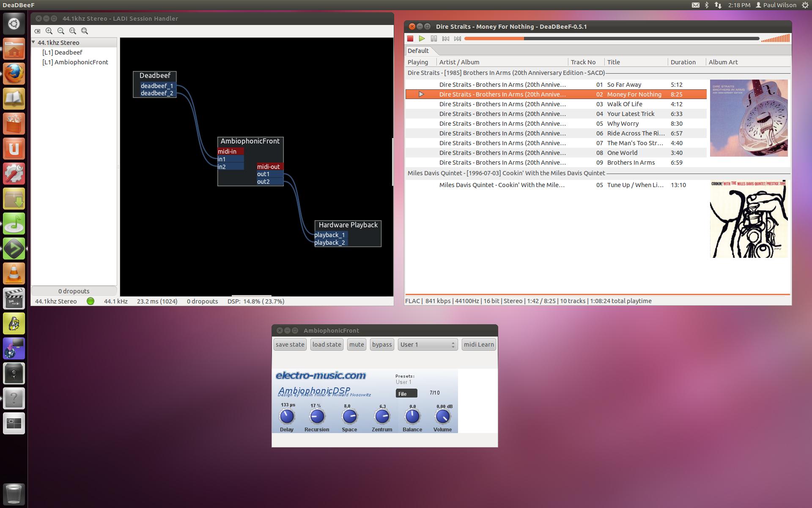
Task: Enable midi Learn mode
Action: 478,345
